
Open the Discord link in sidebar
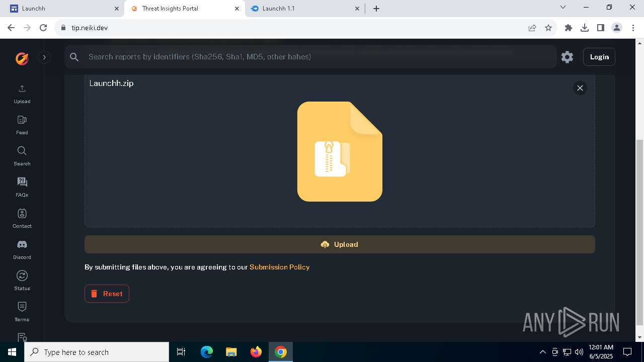22,250
